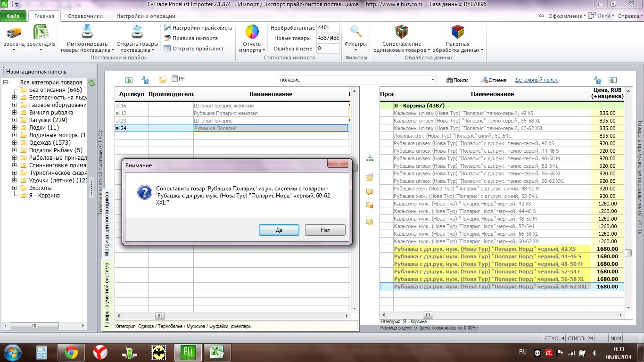This screenshot has width=644, height=362.
Task: Expand the Одежда (1573) category
Action: pos(15,143)
